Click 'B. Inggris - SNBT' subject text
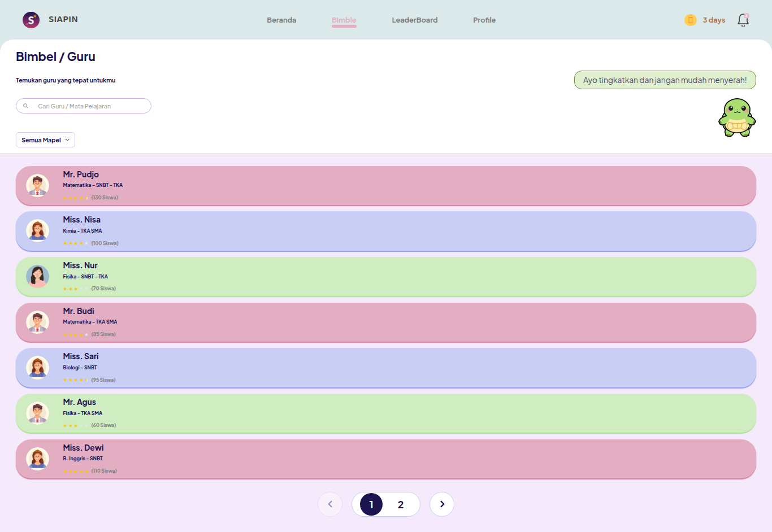 point(83,459)
